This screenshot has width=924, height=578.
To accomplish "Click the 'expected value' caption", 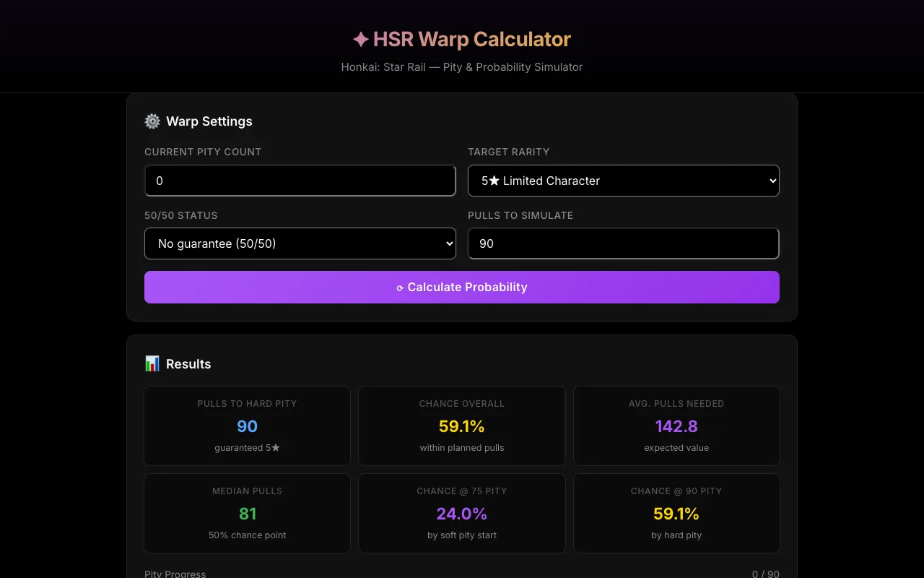I will click(x=676, y=448).
